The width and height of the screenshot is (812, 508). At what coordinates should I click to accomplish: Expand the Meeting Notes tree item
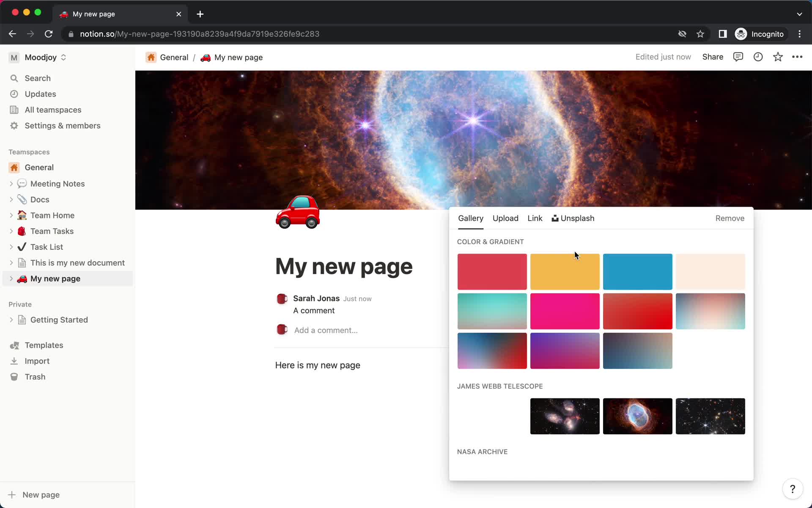pyautogui.click(x=11, y=184)
